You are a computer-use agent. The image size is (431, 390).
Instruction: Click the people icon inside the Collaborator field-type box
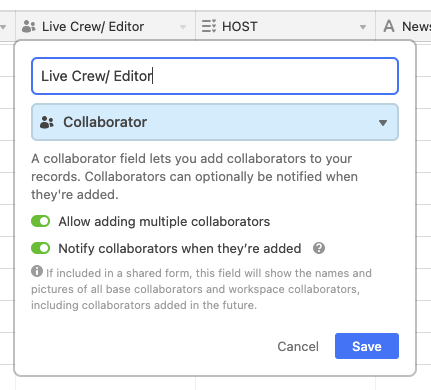pos(47,122)
